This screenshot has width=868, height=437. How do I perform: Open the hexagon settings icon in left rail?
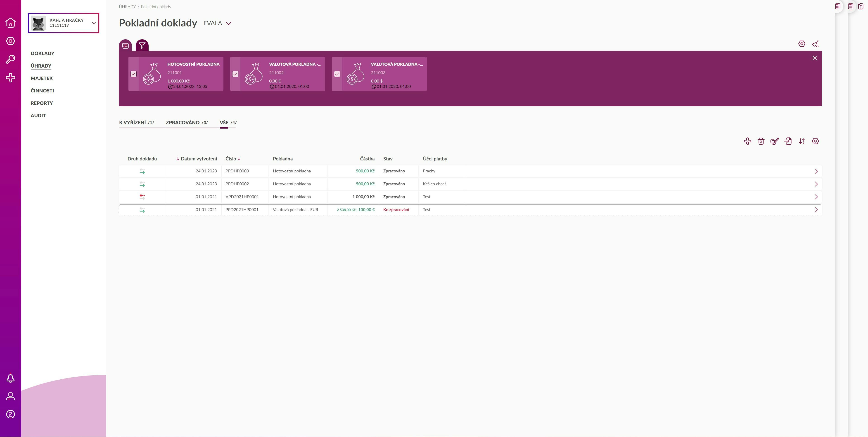10,41
